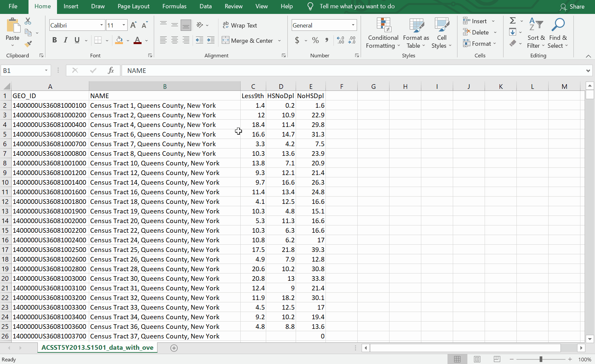Switch to the Review tab
Image resolution: width=595 pixels, height=364 pixels.
click(x=234, y=6)
